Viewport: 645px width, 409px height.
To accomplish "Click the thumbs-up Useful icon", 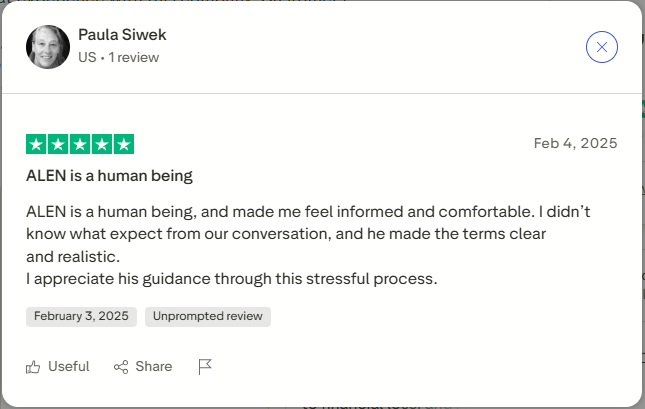I will click(x=34, y=367).
